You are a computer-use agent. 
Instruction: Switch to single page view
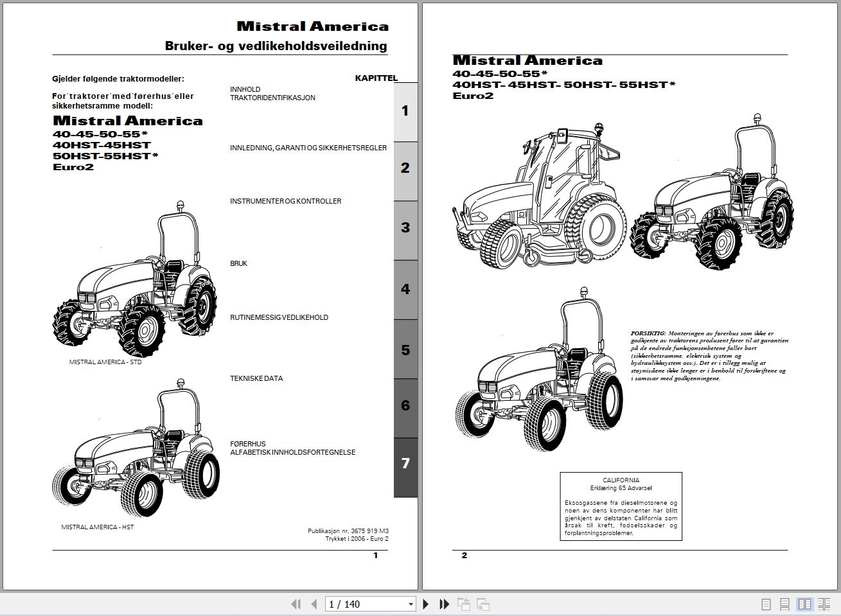pyautogui.click(x=766, y=604)
